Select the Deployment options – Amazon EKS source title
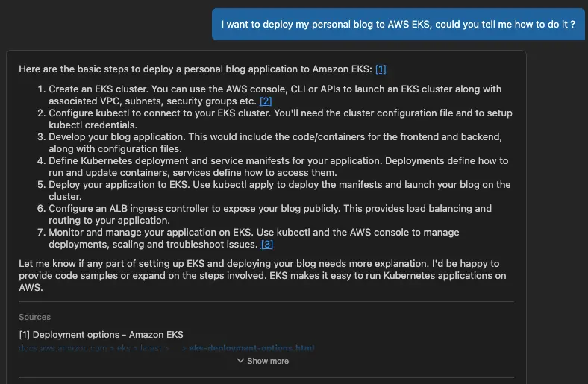 101,334
